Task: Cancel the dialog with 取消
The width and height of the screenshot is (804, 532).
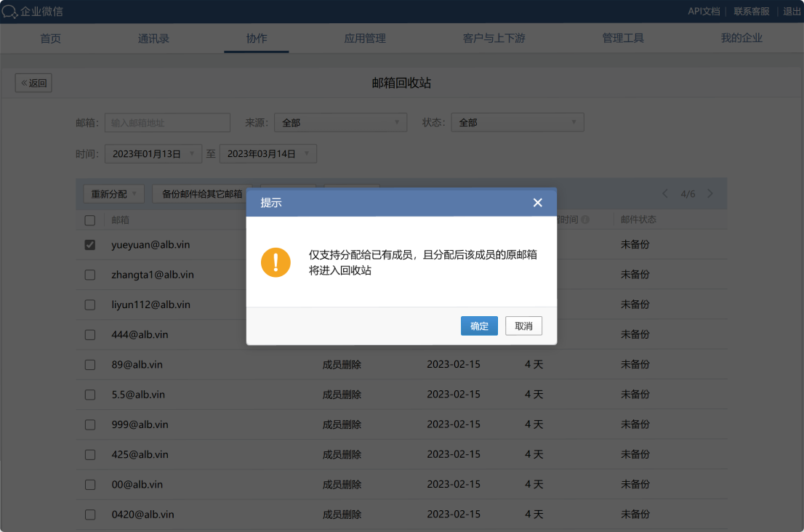Action: coord(523,326)
